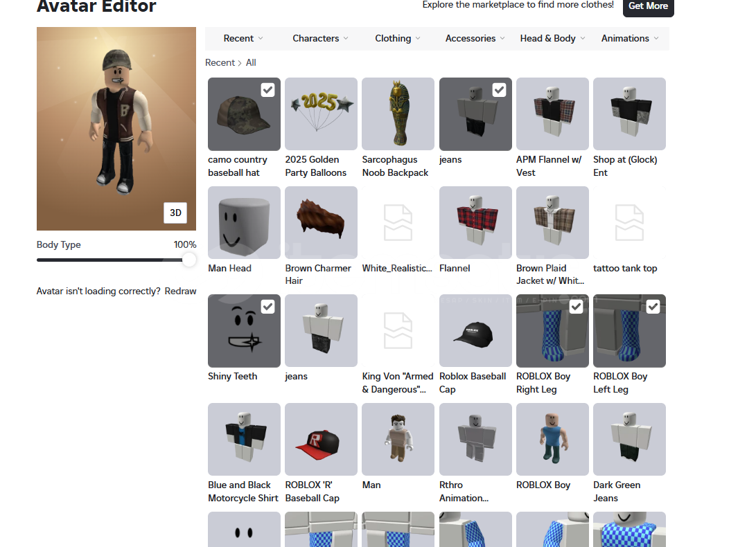The height and width of the screenshot is (547, 756).
Task: Select the camo country baseball hat item
Action: 244,114
